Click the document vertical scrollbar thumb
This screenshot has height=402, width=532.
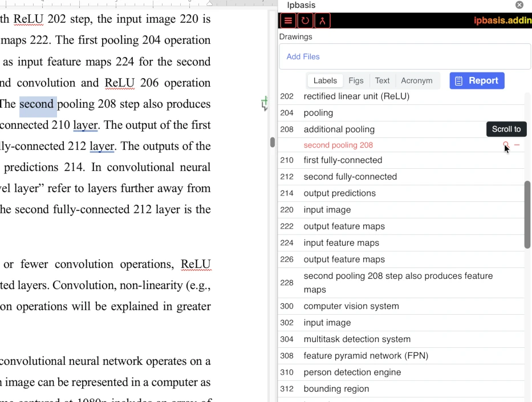click(x=273, y=142)
